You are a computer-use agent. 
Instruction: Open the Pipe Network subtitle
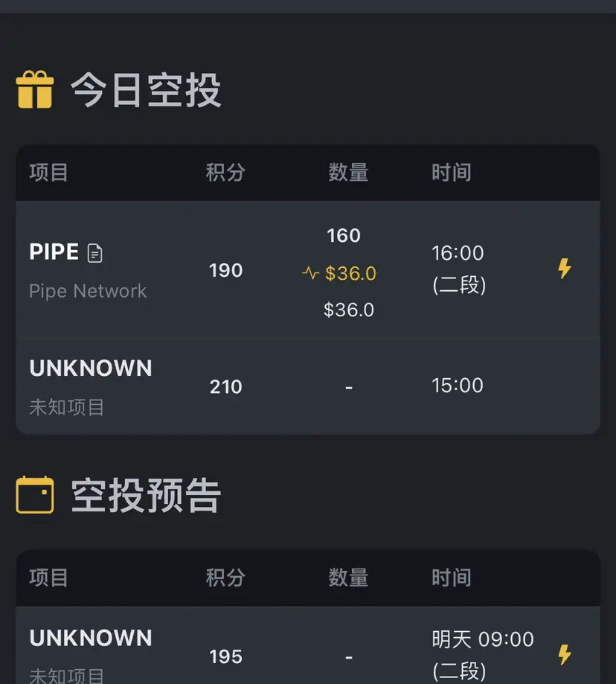tap(88, 291)
